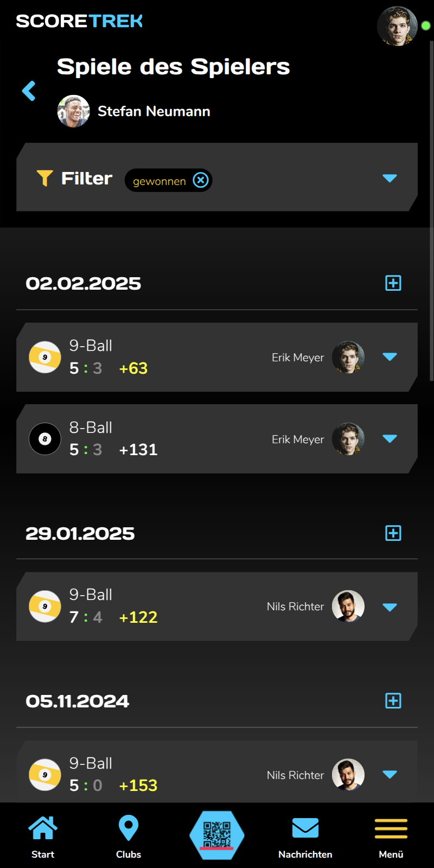This screenshot has height=868, width=434.
Task: Remove the gewonnen filter chip
Action: [x=201, y=180]
